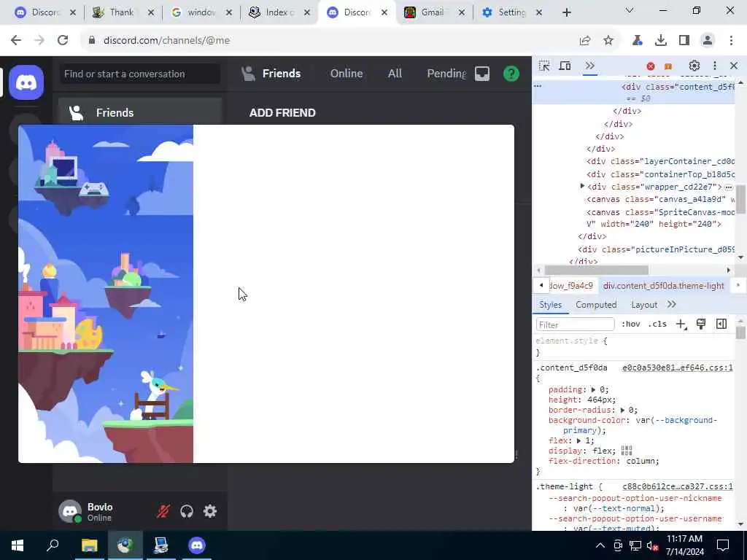The width and height of the screenshot is (747, 560).
Task: Select the containerTop_b18d5c div node
Action: pos(660,174)
